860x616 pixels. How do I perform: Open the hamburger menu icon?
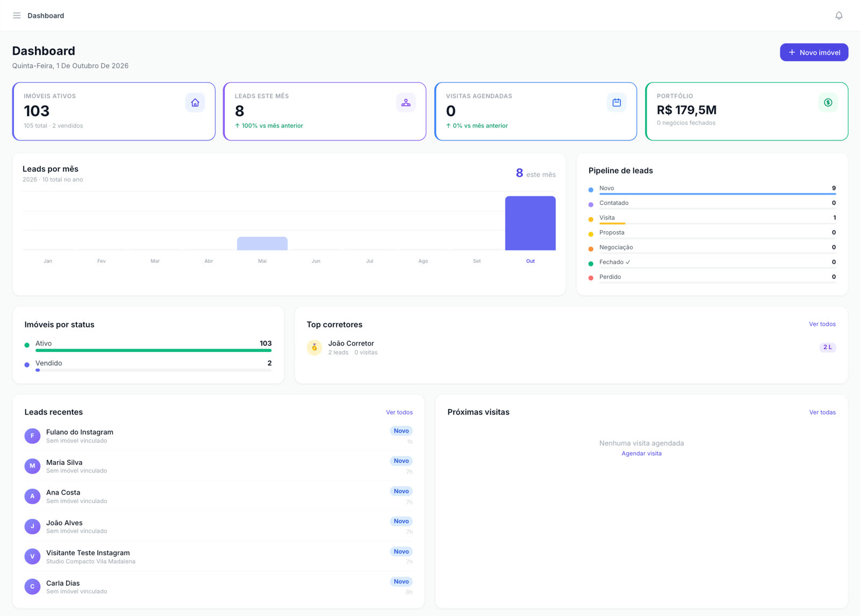(x=17, y=16)
